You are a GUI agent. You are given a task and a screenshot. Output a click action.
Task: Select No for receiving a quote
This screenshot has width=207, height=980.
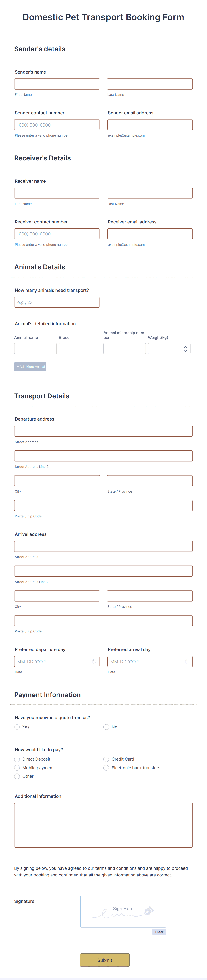[106, 727]
